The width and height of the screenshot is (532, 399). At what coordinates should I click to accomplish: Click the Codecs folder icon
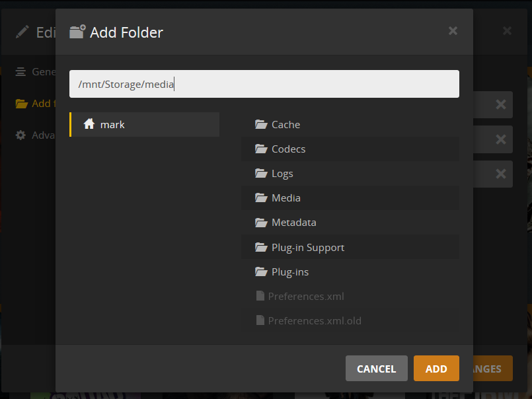[260, 149]
